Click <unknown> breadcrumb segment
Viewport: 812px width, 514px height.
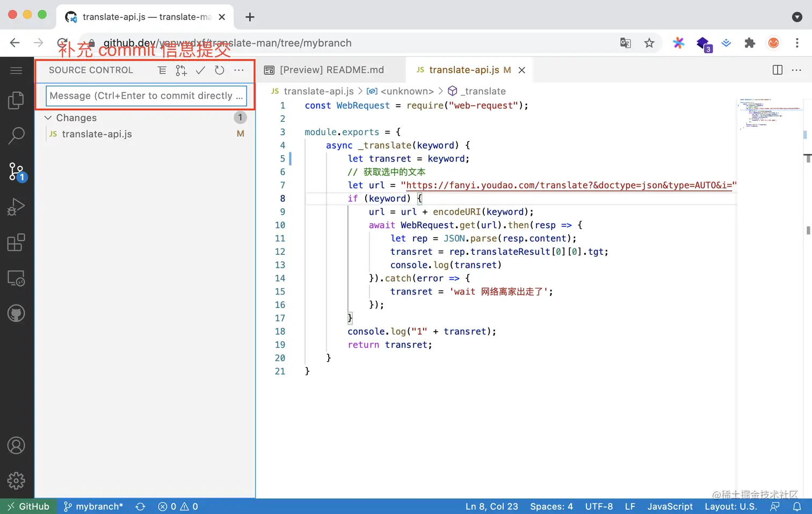click(407, 91)
